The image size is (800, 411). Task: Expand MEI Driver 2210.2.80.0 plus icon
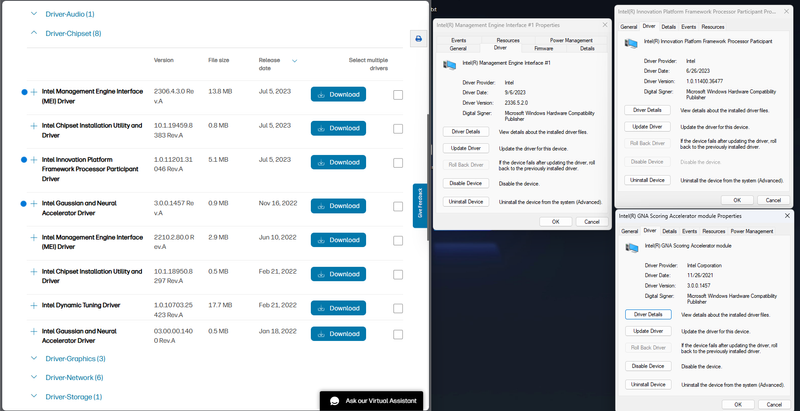[34, 238]
